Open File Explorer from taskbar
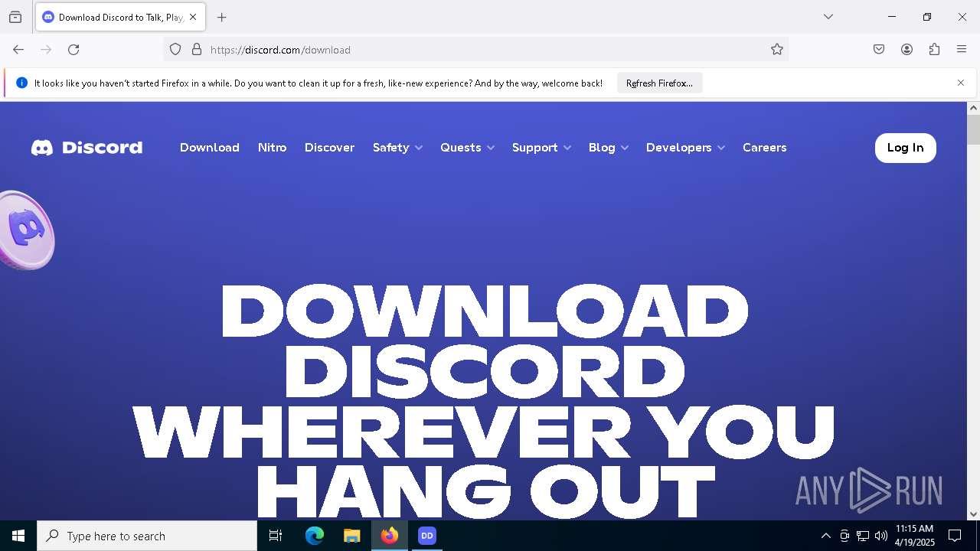Screen dimensions: 980x551 351,536
